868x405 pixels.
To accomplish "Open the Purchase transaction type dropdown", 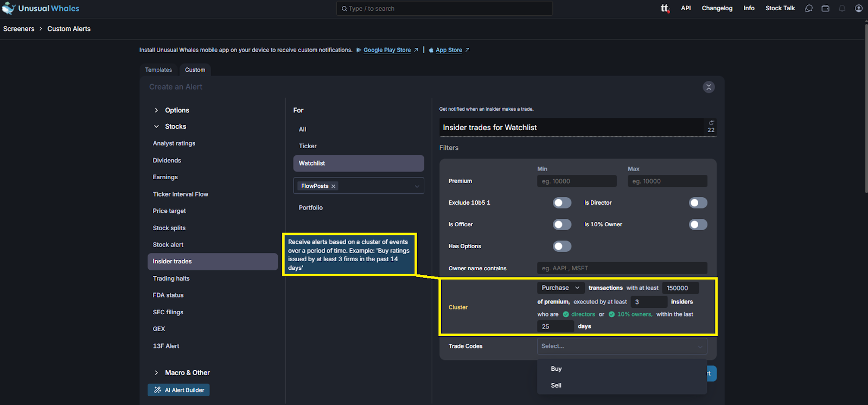I will 561,288.
